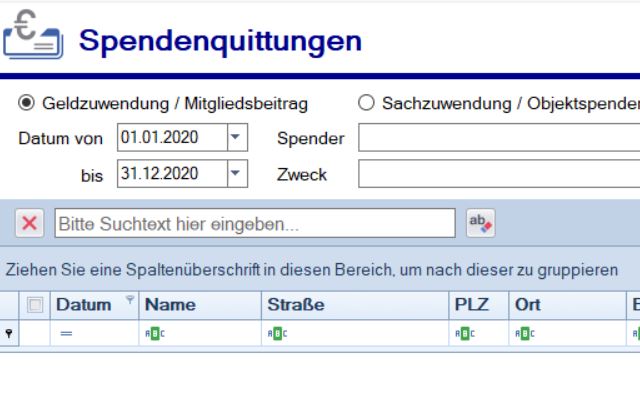Screen dimensions: 640x406
Task: Click the Spender input field
Action: 498,138
